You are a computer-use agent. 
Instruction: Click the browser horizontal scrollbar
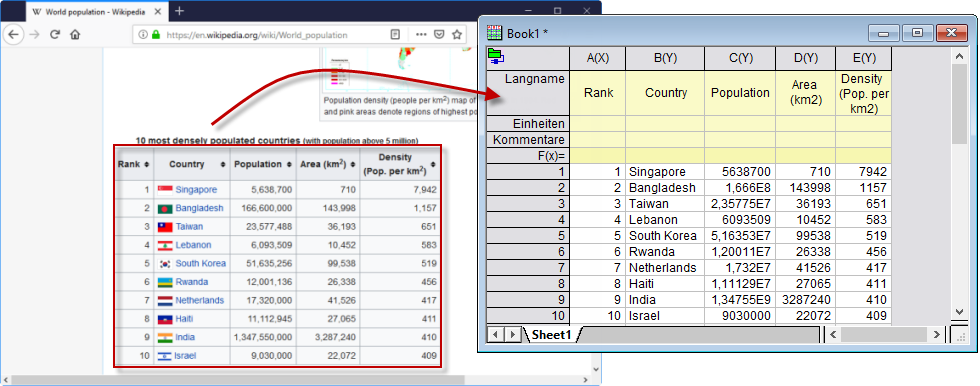tap(238, 380)
